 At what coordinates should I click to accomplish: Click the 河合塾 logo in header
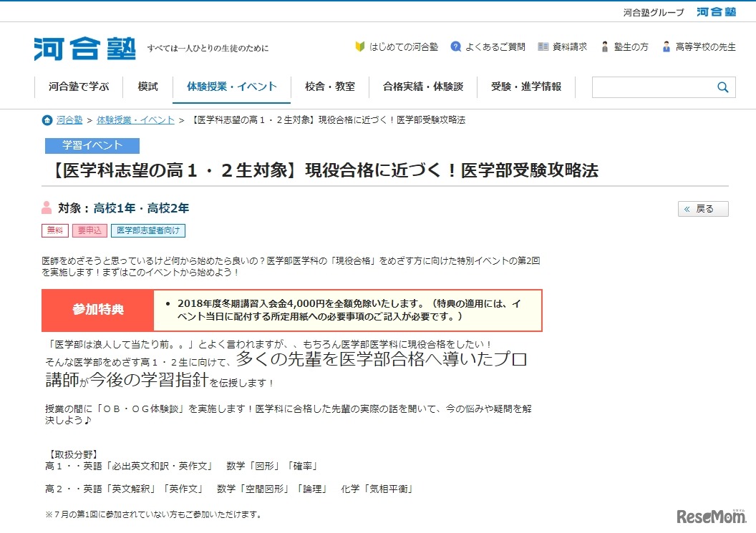[x=85, y=49]
